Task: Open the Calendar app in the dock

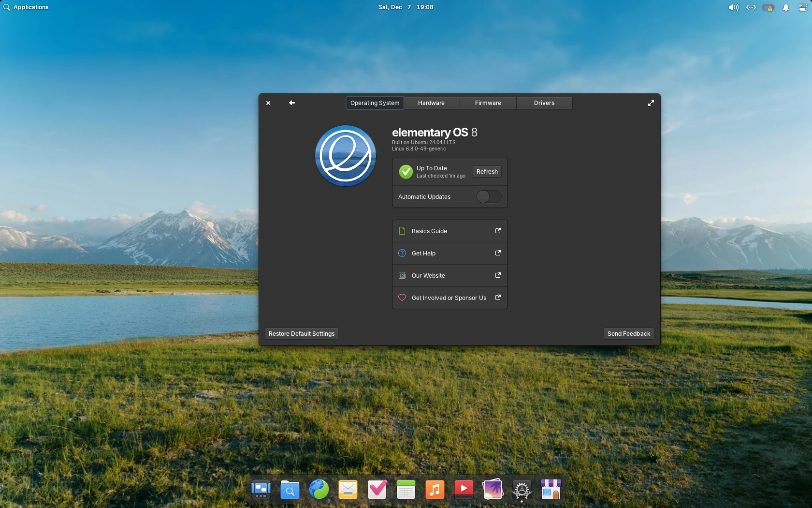Action: [406, 490]
